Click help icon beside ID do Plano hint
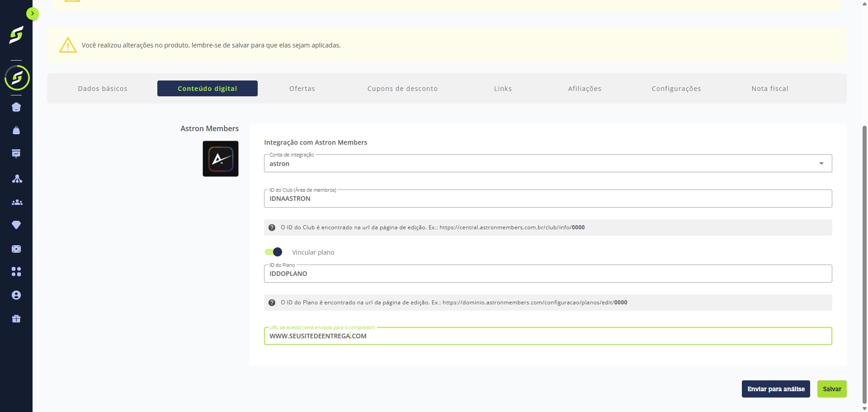This screenshot has width=868, height=412. pyautogui.click(x=272, y=303)
